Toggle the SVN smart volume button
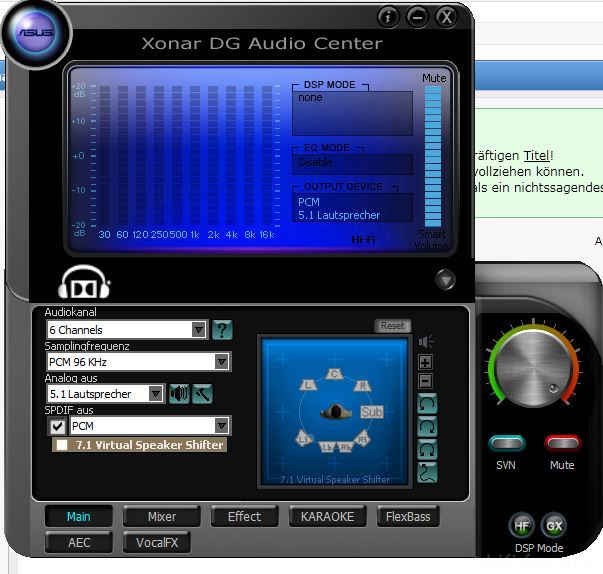The width and height of the screenshot is (603, 574). (x=507, y=443)
